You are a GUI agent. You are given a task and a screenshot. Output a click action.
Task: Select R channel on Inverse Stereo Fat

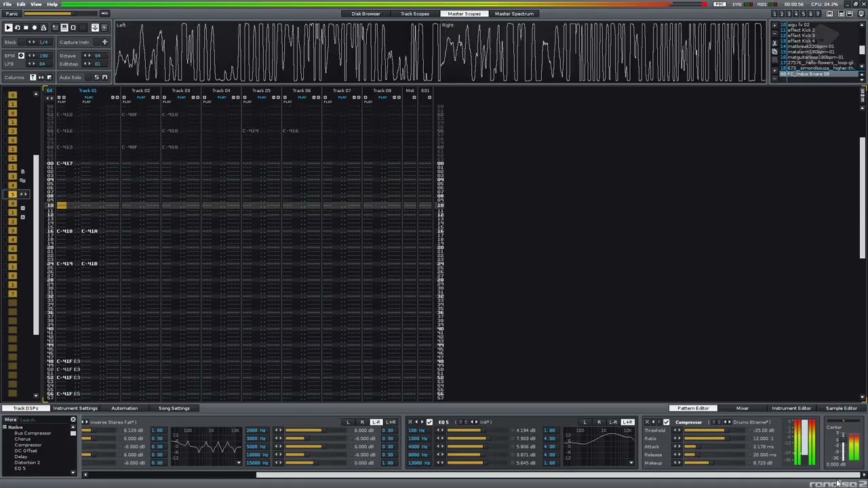[362, 422]
